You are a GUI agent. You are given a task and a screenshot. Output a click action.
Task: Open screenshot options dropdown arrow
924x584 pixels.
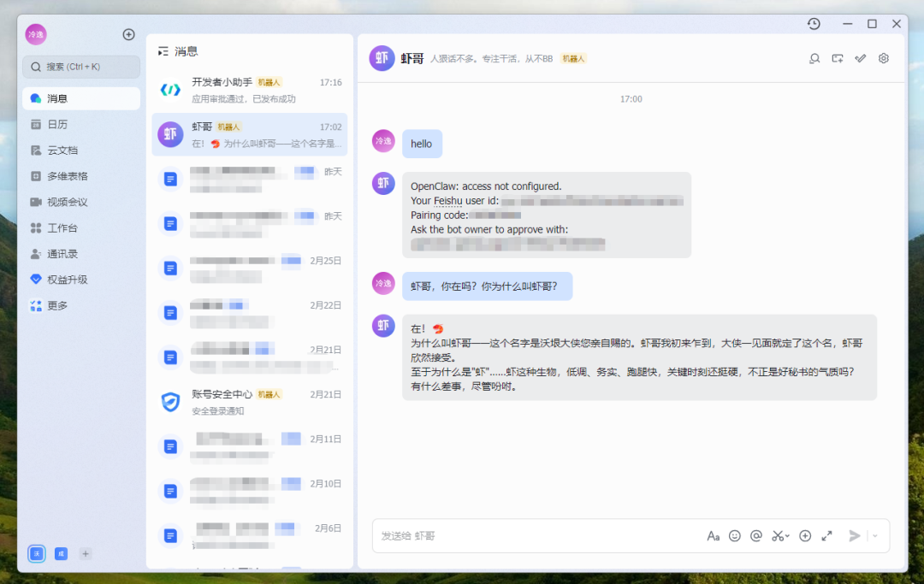[x=787, y=535]
